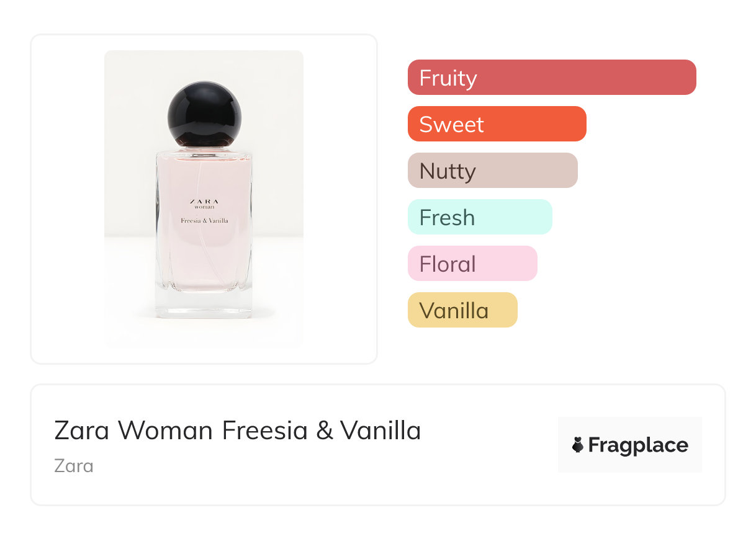Click the Fragplace bottle logo icon

[578, 445]
